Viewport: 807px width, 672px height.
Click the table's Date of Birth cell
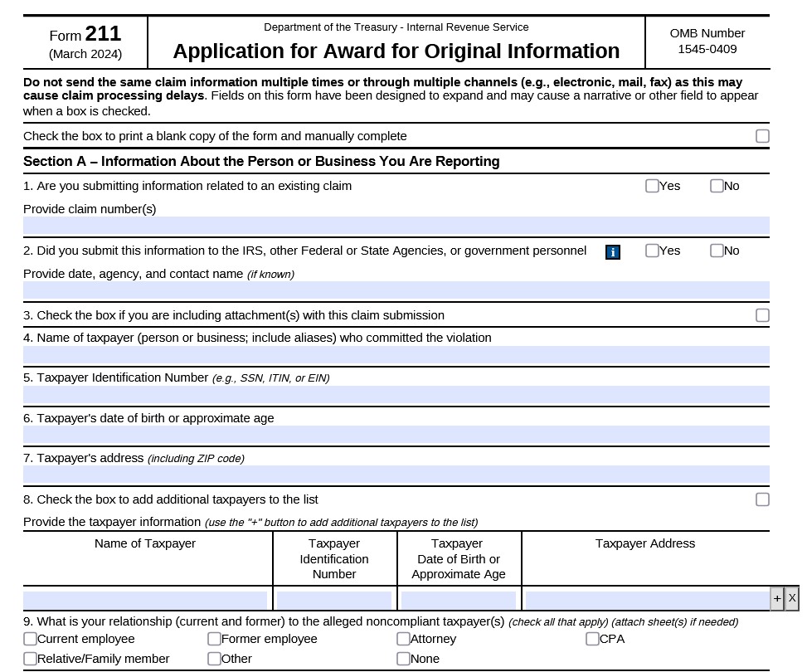pyautogui.click(x=458, y=601)
